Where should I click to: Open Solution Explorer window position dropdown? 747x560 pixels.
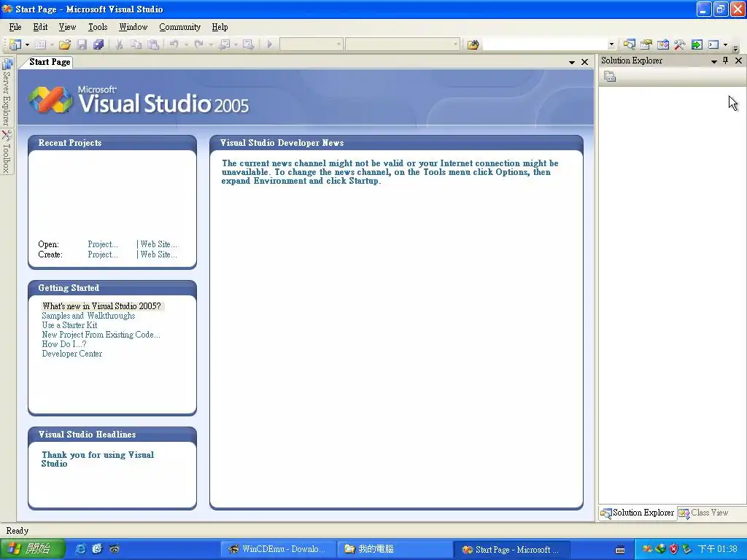(x=713, y=61)
